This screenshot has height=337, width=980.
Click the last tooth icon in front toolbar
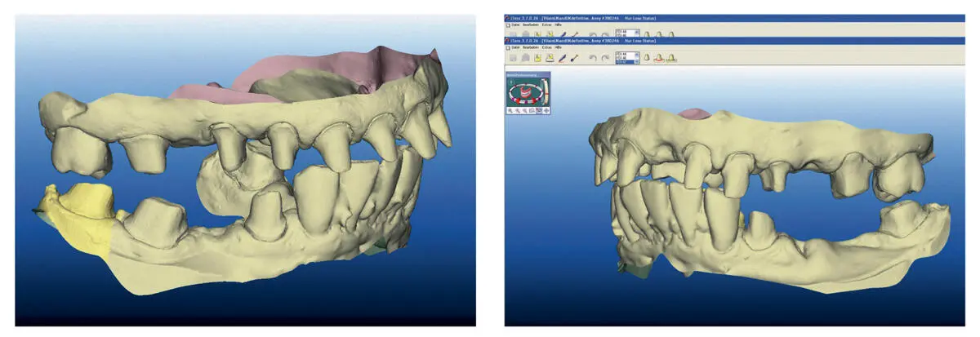pos(671,58)
